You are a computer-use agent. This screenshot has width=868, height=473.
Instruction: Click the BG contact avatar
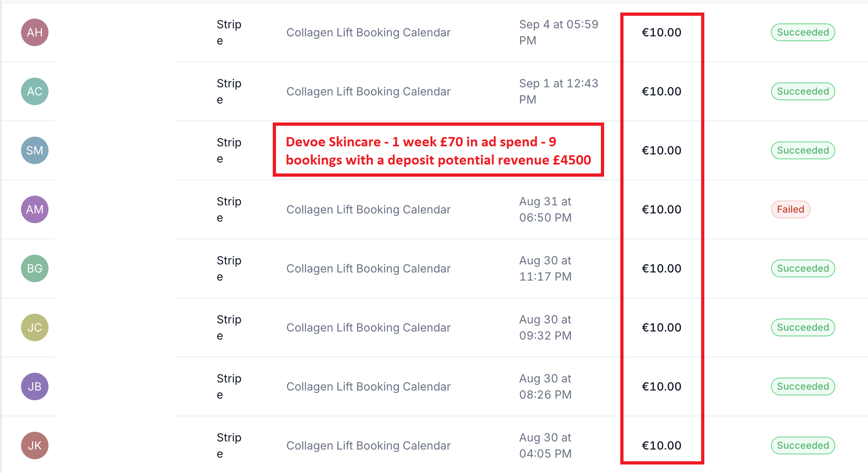coord(35,268)
